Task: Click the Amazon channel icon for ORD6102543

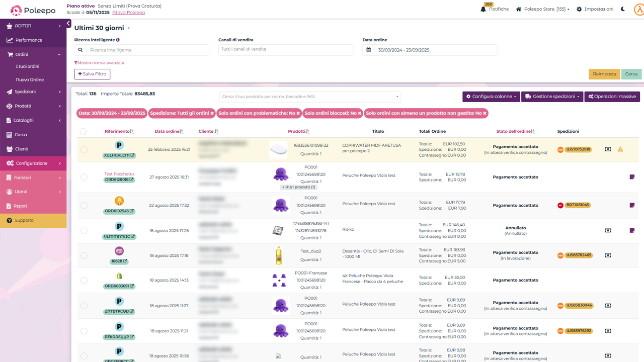Action: [119, 201]
